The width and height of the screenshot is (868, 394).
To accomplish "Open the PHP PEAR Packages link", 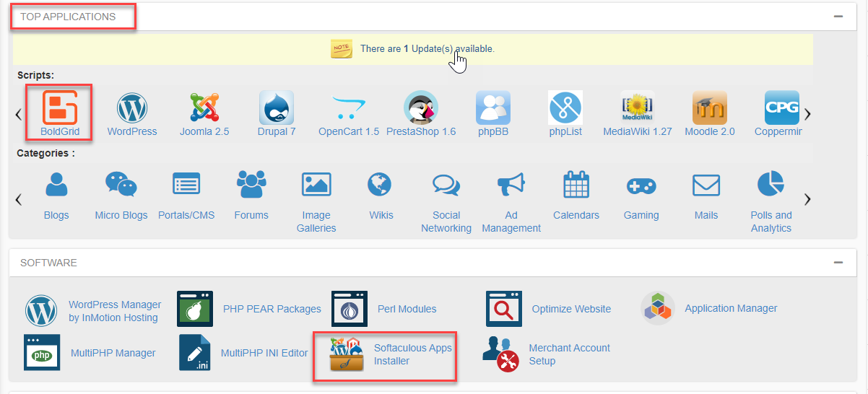I will [x=272, y=309].
